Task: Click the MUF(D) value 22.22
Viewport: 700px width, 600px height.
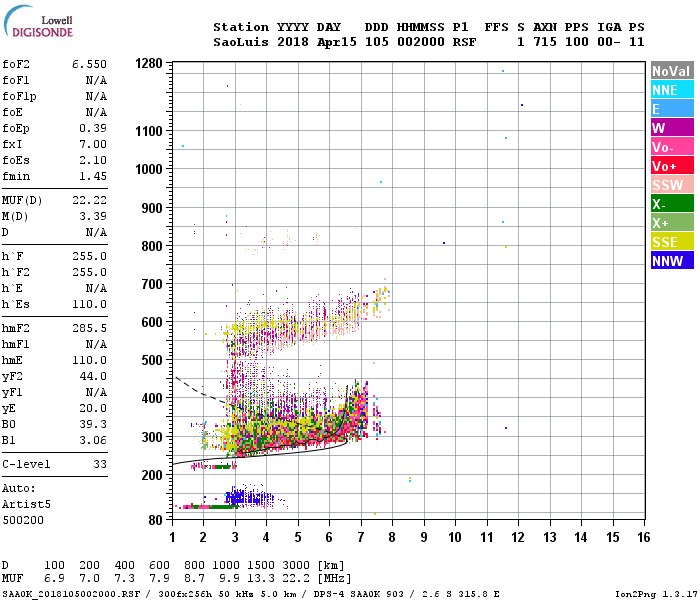Action: (x=89, y=200)
